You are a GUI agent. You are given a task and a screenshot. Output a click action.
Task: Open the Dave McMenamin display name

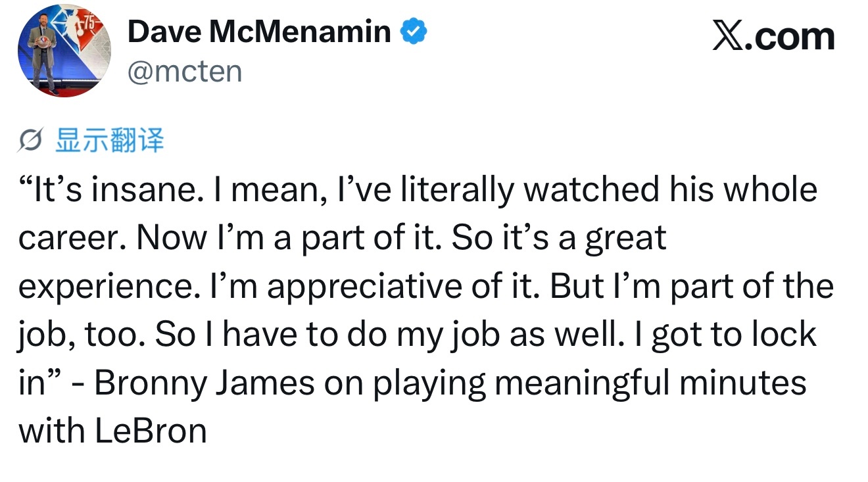pos(258,32)
